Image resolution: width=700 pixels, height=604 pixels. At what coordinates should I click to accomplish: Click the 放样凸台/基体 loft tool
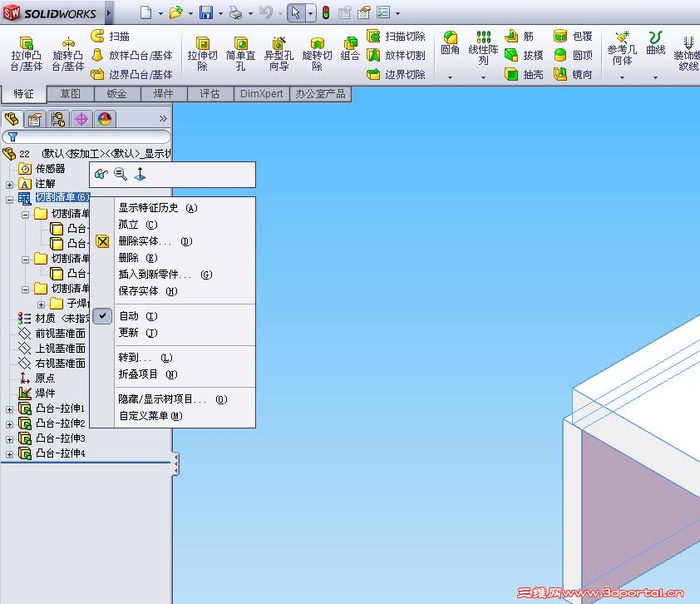131,56
